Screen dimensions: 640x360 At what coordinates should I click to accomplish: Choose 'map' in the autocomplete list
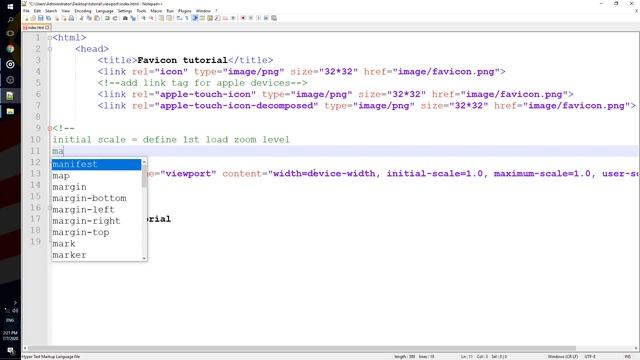tap(96, 176)
